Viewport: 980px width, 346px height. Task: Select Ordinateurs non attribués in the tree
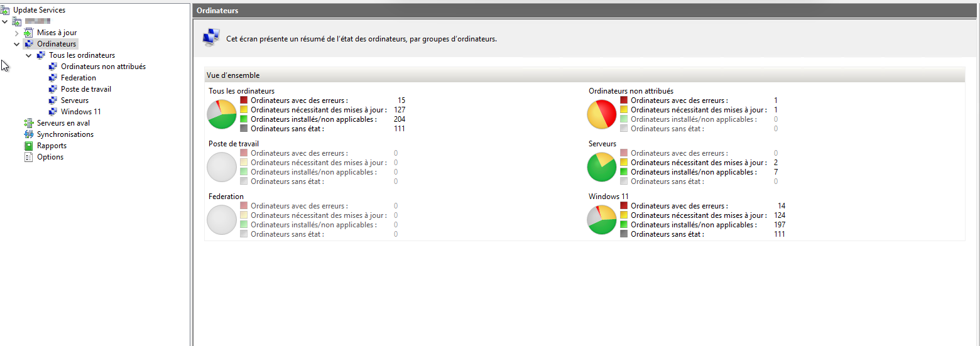pyautogui.click(x=103, y=67)
